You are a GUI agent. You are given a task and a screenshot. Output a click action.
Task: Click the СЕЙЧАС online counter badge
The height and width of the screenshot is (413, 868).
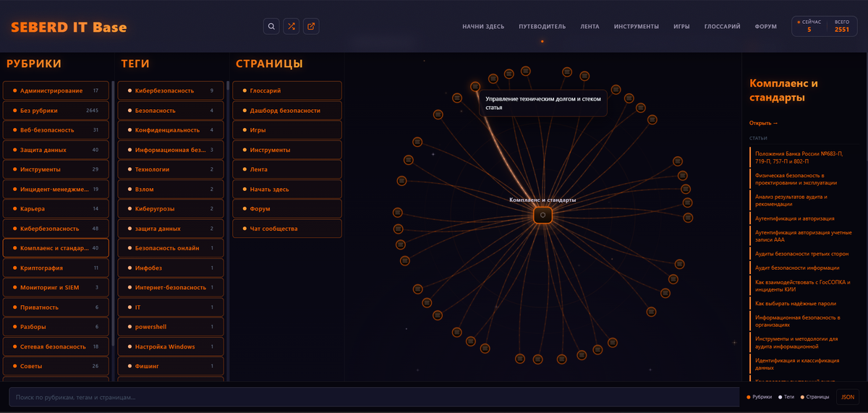tap(809, 26)
